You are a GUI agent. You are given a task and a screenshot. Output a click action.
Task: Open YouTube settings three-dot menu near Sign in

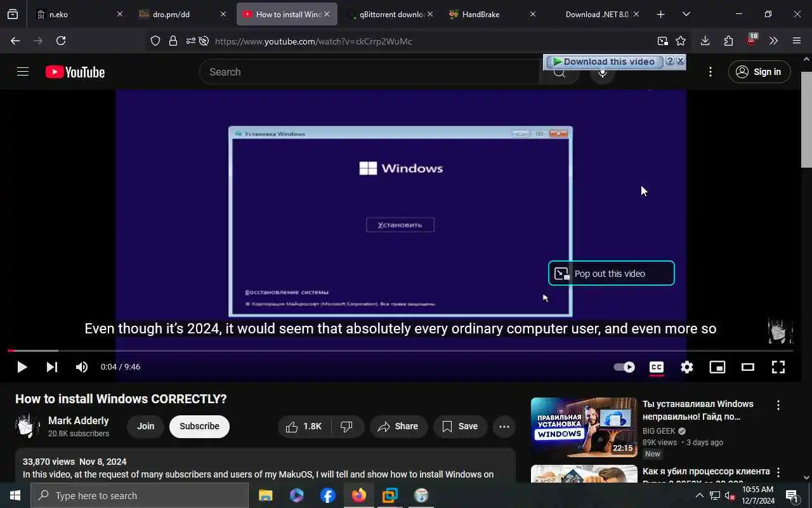710,72
